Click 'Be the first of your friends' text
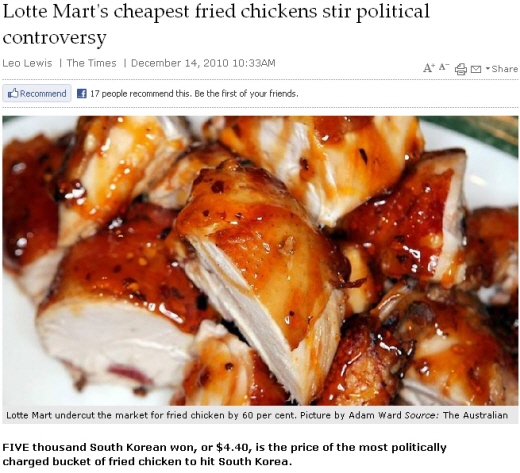The height and width of the screenshot is (473, 520). 246,94
